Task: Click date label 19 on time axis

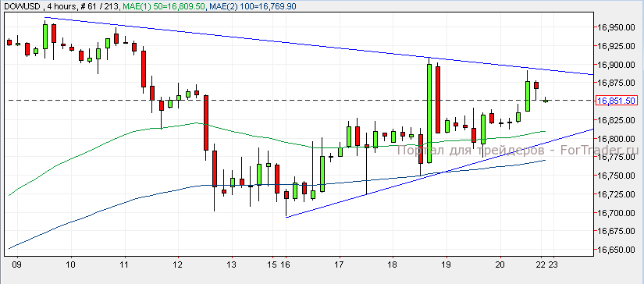Action: coord(447,265)
